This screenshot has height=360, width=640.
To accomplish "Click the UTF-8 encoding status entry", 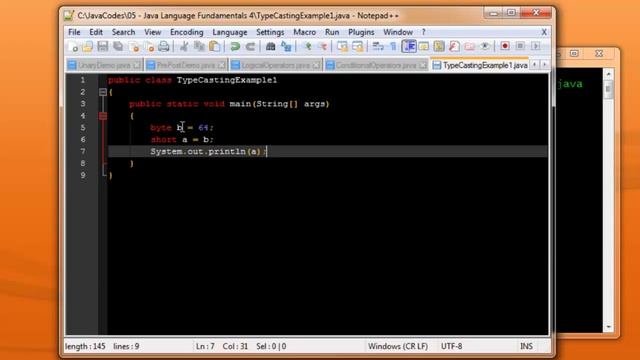I will pyautogui.click(x=451, y=346).
